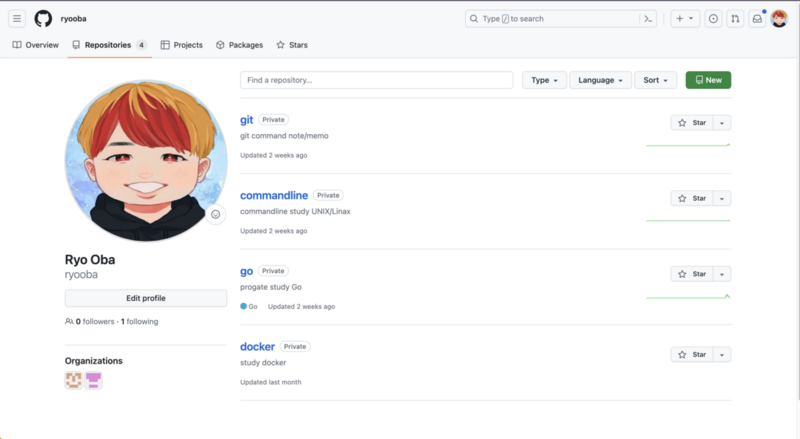The width and height of the screenshot is (800, 439).
Task: Switch to the Repositories tab
Action: point(110,45)
